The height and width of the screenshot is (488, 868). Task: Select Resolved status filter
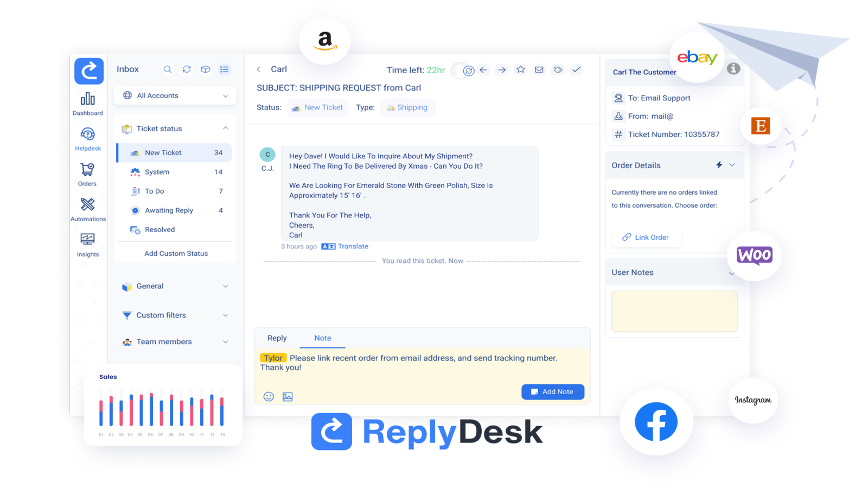coord(174,230)
